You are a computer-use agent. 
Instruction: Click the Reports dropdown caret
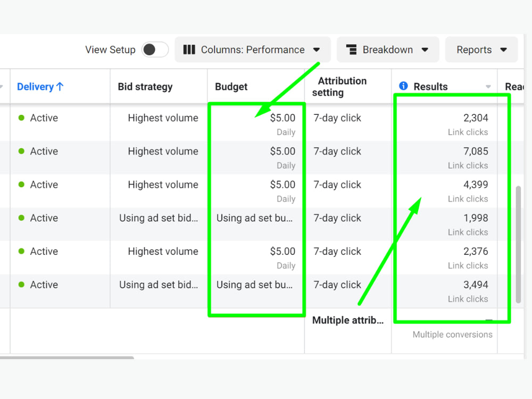(x=503, y=50)
